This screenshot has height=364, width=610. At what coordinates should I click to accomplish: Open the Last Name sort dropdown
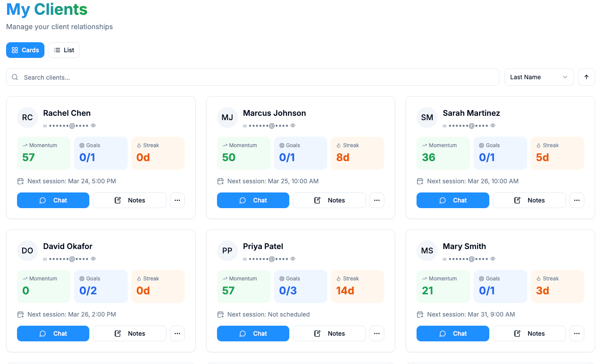[x=539, y=77]
